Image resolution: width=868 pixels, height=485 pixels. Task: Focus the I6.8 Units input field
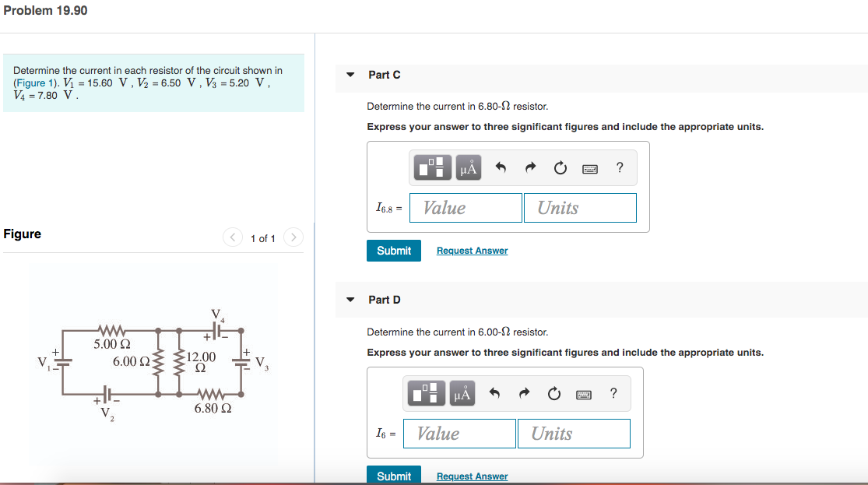[580, 208]
